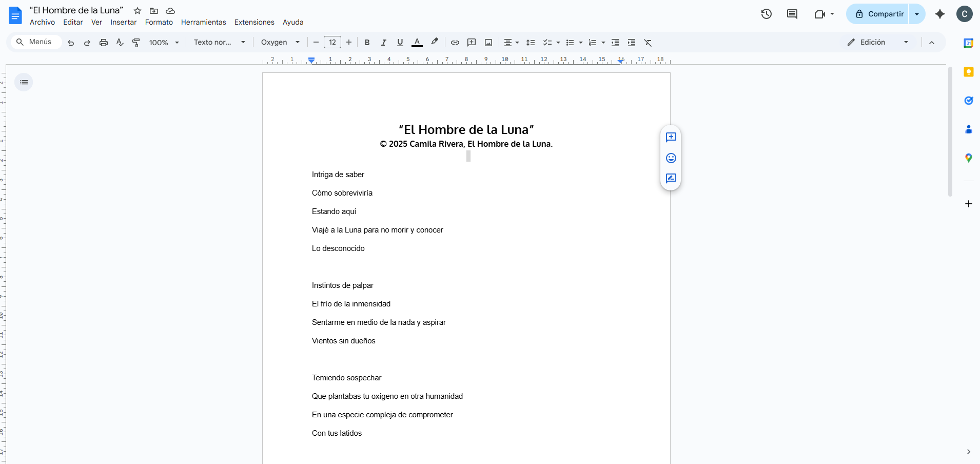Image resolution: width=980 pixels, height=464 pixels.
Task: Select the Paint format roller tool
Action: click(x=136, y=43)
